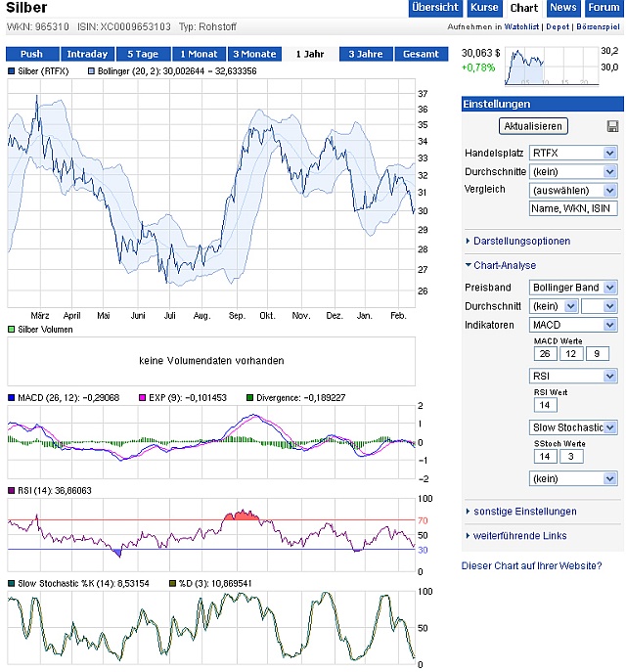Click the blue MACD legend color square

(12, 397)
